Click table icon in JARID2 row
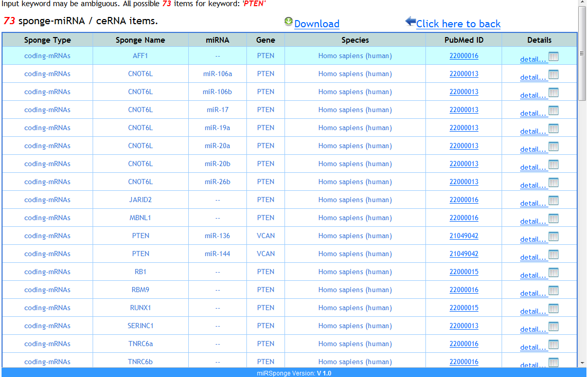This screenshot has height=377, width=588. point(554,201)
